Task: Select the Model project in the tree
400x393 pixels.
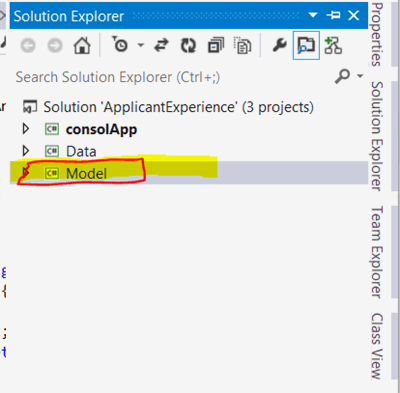Action: tap(86, 173)
